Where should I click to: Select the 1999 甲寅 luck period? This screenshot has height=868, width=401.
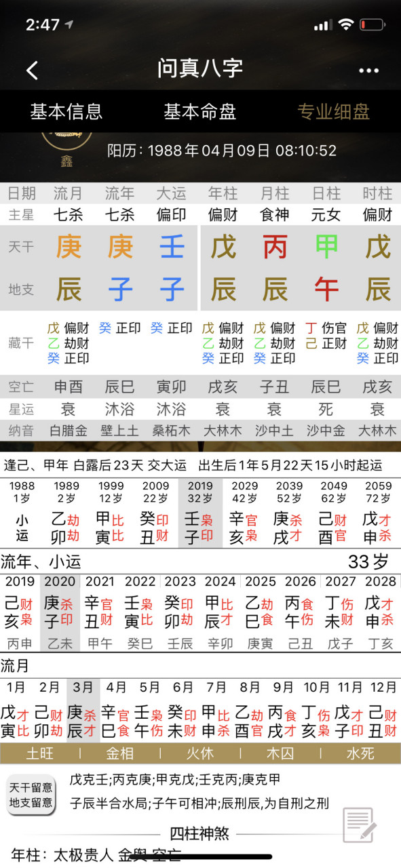click(x=111, y=514)
